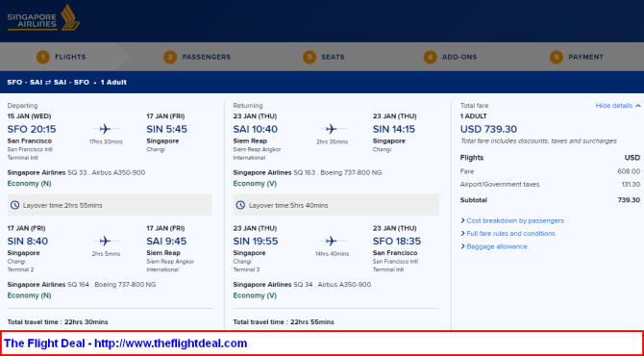Click plane icon for SIN to SFO flight
The height and width of the screenshot is (356, 644).
(332, 241)
